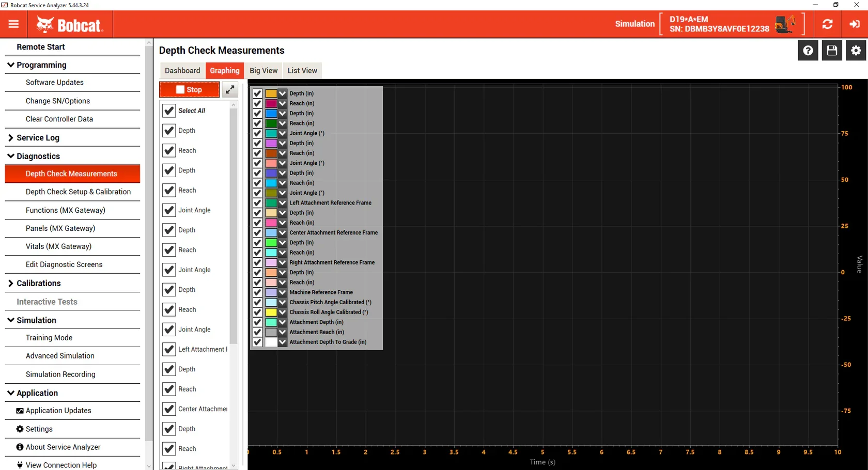Toggle the first Joint Angle checkbox in list
868x470 pixels.
169,210
